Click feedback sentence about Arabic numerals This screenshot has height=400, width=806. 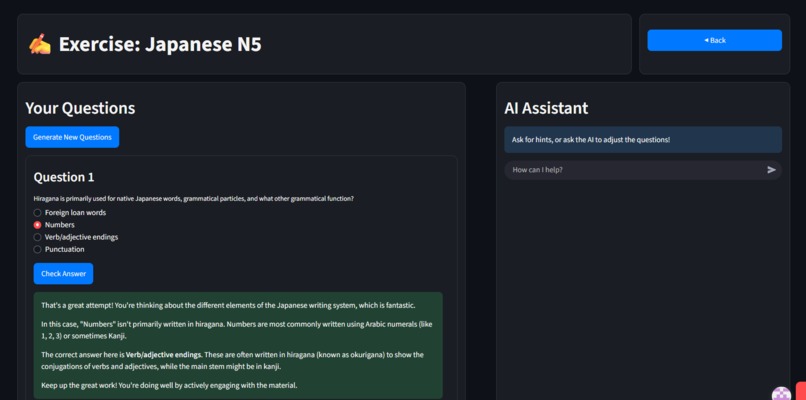coord(236,330)
